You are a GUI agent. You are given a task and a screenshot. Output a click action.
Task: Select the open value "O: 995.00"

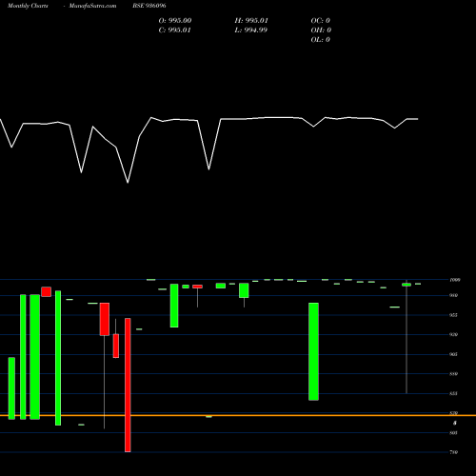175,21
